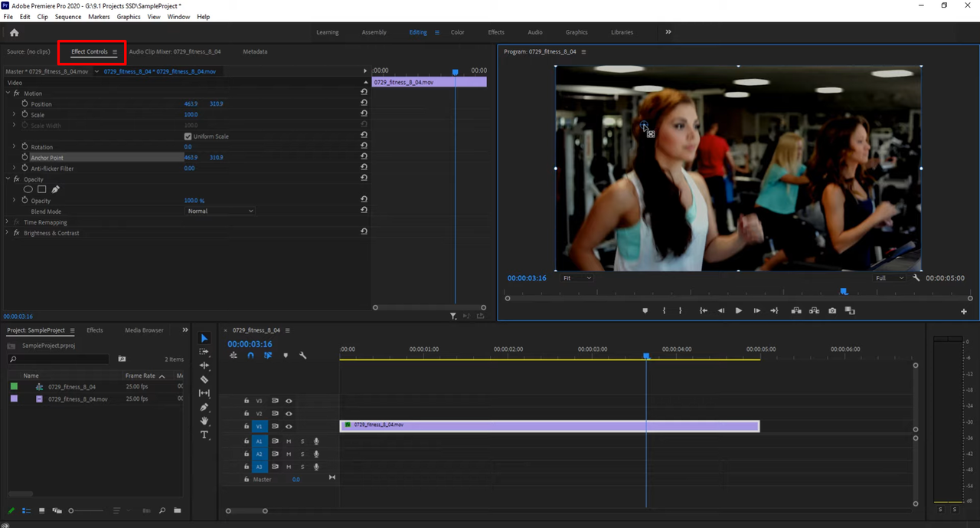Open the Effect Controls panel menu
Viewport: 980px width, 528px height.
pos(115,52)
